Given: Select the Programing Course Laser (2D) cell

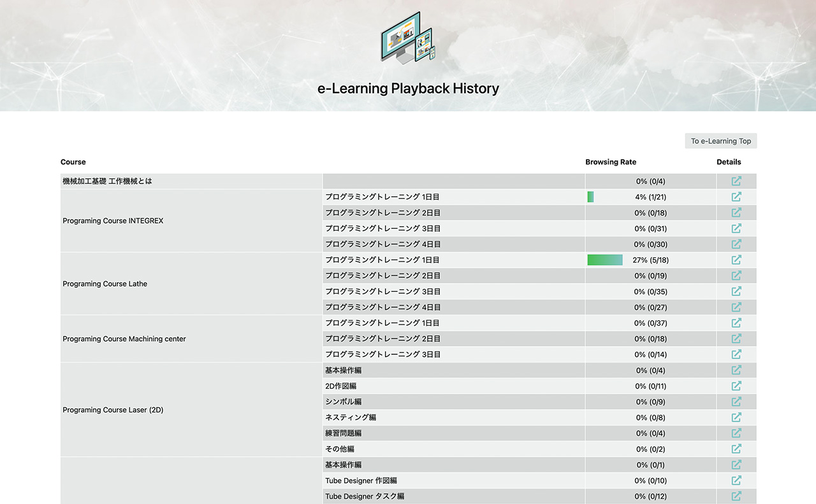Looking at the screenshot, I should point(113,410).
